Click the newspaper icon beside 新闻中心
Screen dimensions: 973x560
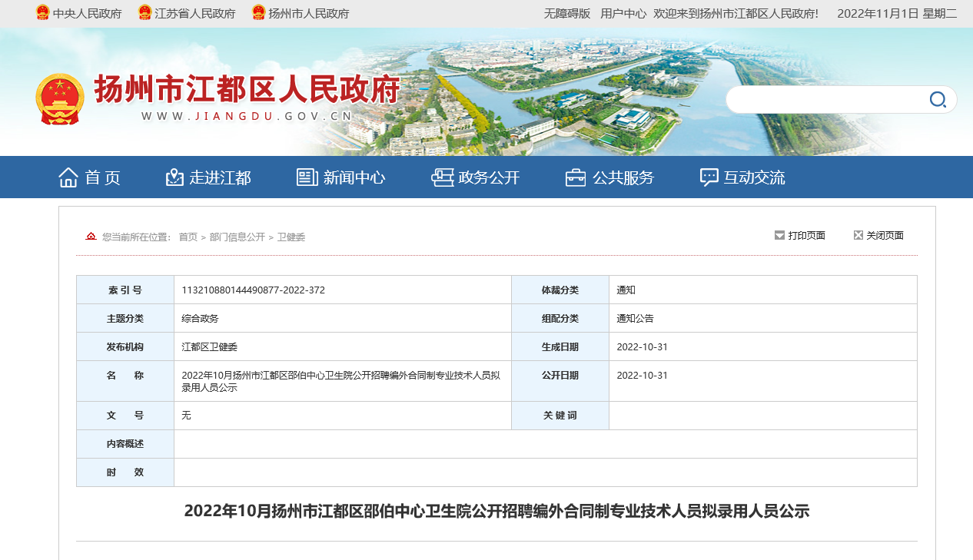click(x=307, y=177)
